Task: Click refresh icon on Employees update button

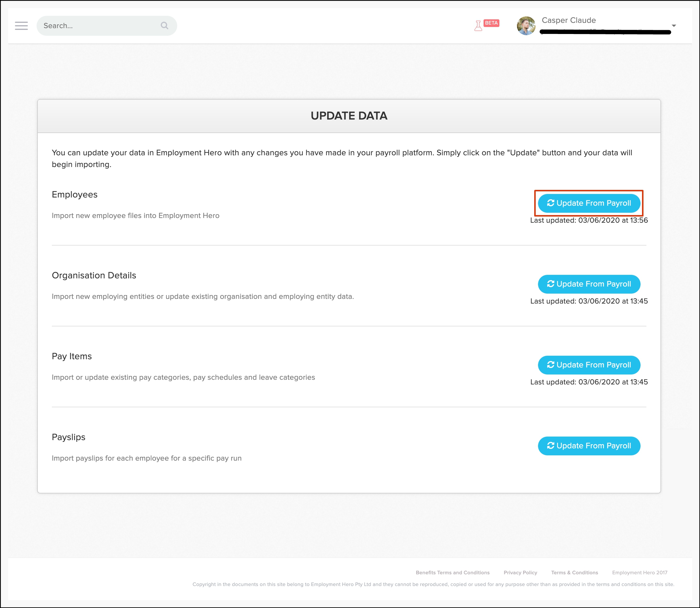Action: click(x=550, y=203)
